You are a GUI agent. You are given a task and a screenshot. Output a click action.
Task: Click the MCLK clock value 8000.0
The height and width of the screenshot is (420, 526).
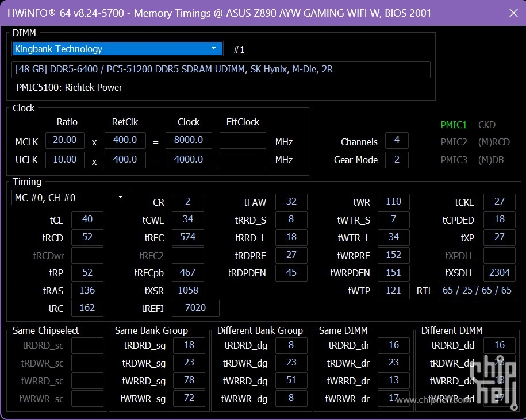189,140
